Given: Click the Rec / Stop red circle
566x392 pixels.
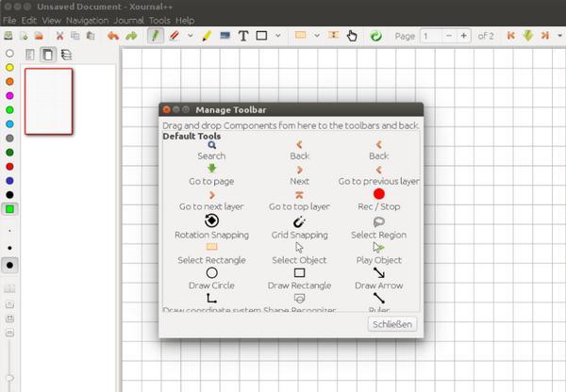Looking at the screenshot, I should [378, 194].
